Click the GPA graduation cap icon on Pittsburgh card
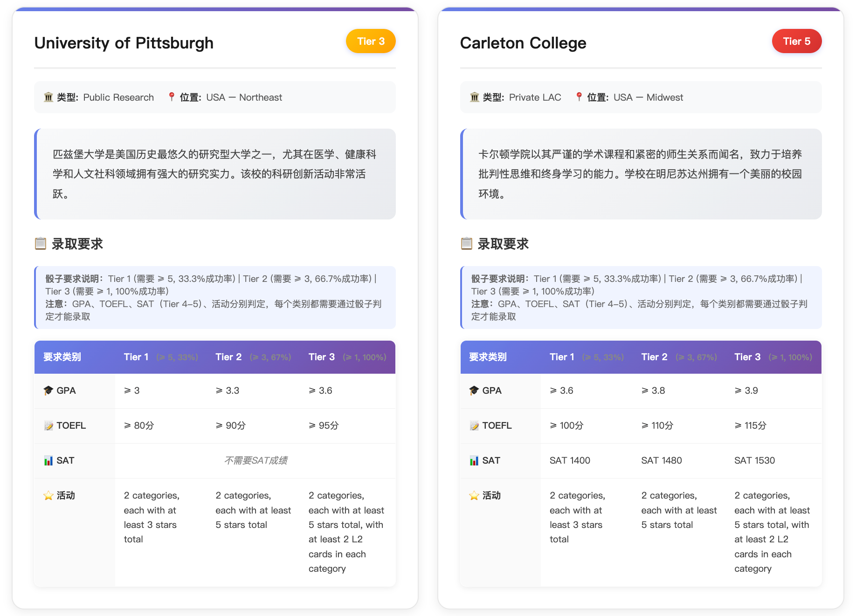The width and height of the screenshot is (856, 616). 48,390
